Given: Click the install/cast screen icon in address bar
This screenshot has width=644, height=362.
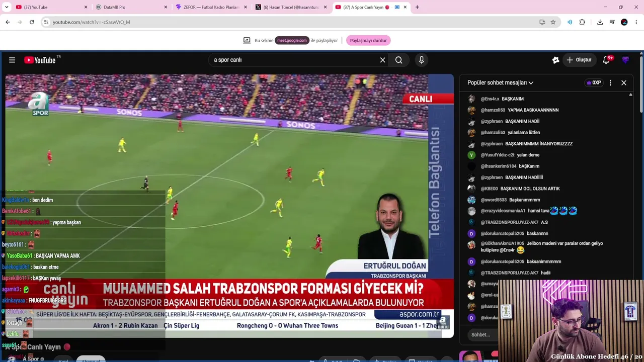Looking at the screenshot, I should (542, 22).
